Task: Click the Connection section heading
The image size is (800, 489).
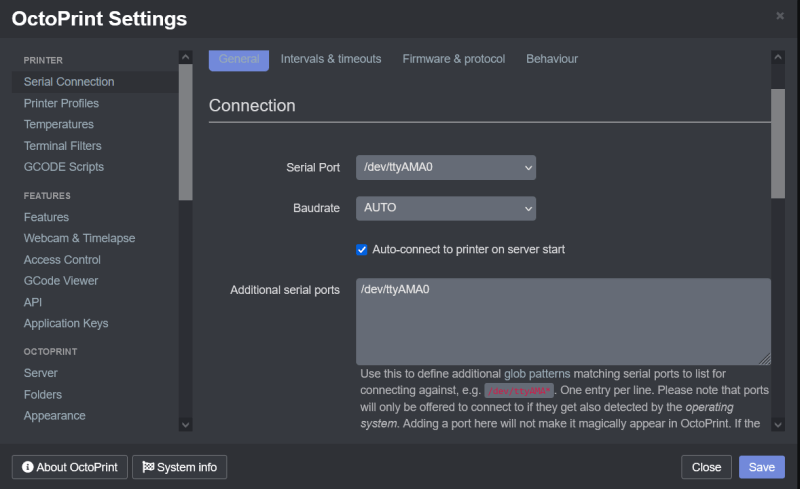Action: pos(252,106)
